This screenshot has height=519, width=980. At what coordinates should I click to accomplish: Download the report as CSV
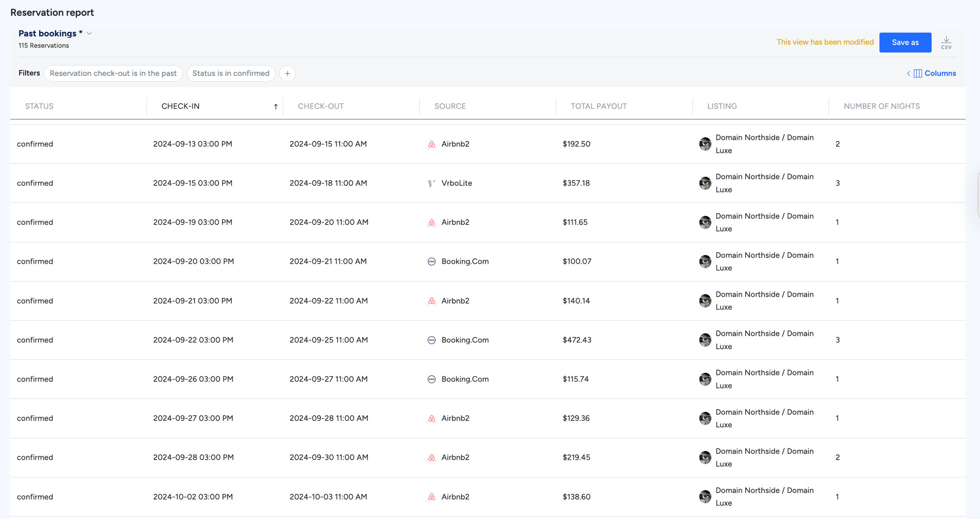(x=946, y=42)
